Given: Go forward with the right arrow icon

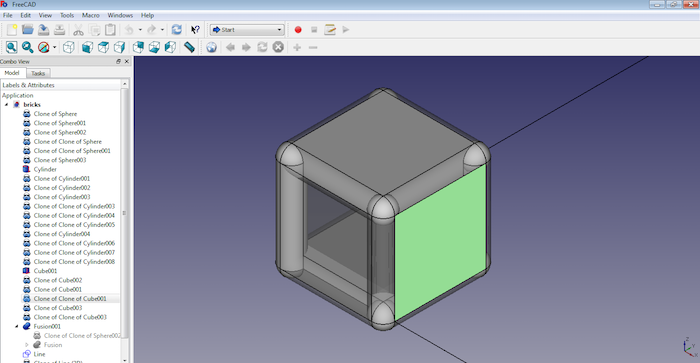Looking at the screenshot, I should click(x=246, y=47).
